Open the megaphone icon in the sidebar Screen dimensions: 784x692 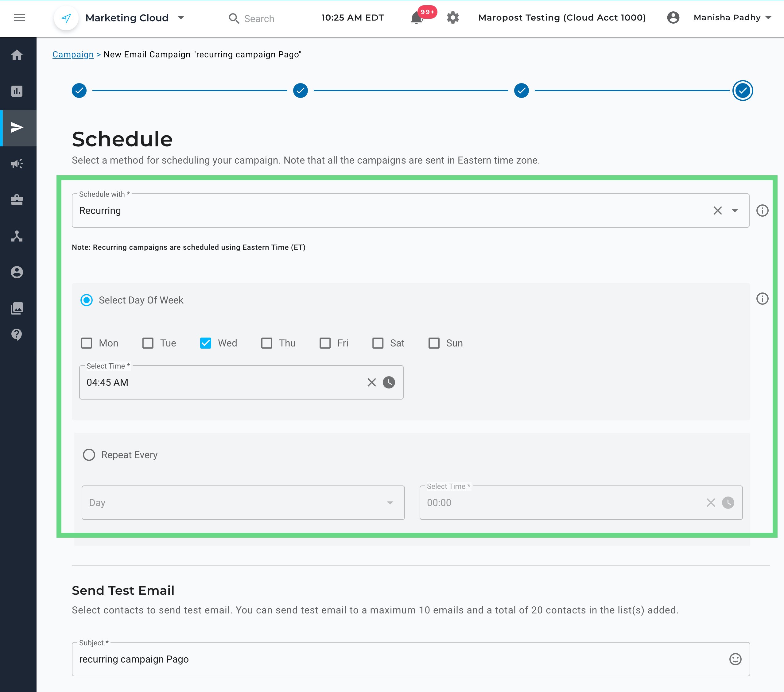[x=17, y=164]
